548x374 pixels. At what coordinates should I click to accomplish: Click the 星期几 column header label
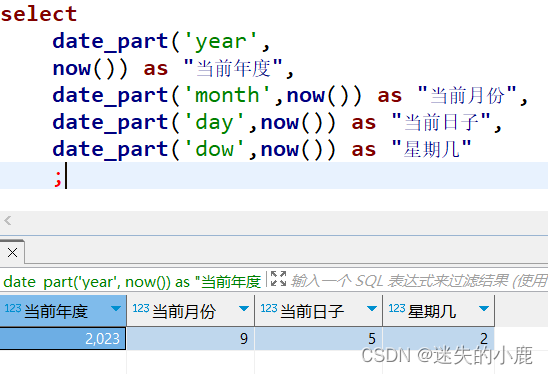(432, 311)
